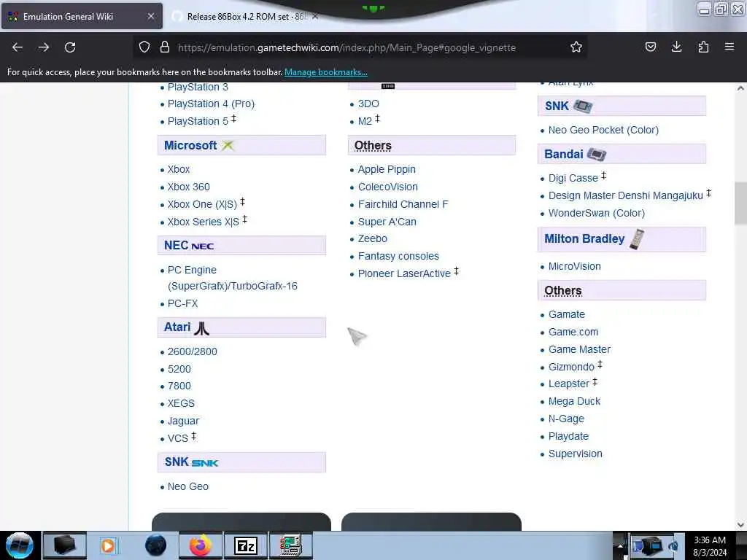
Task: Open tracking protection shield icon
Action: pos(144,47)
